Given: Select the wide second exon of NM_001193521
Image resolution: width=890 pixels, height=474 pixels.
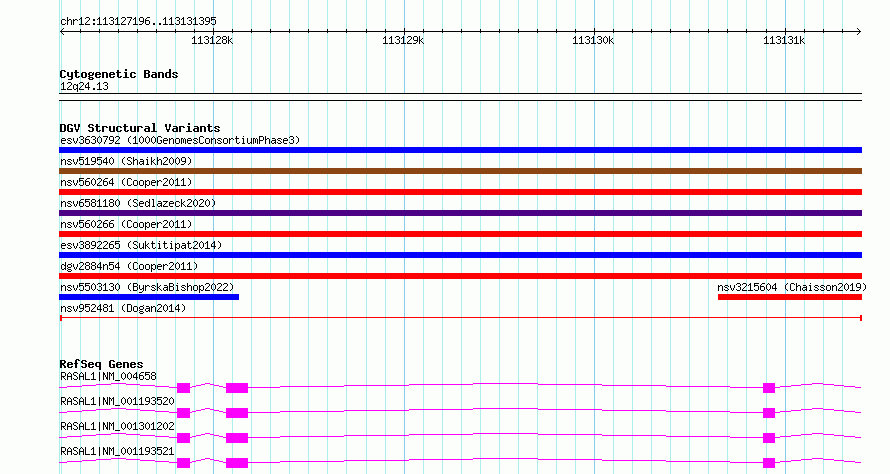Looking at the screenshot, I should click(237, 463).
